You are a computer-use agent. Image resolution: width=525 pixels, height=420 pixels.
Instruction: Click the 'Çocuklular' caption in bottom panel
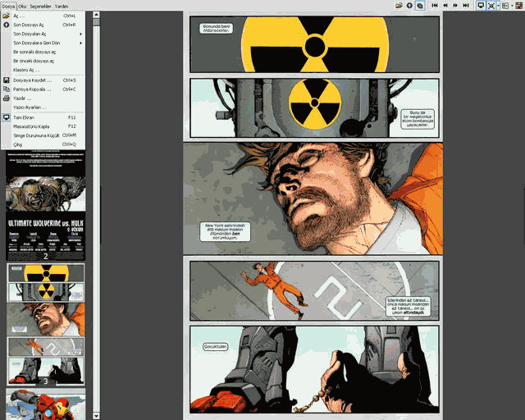[x=215, y=346]
